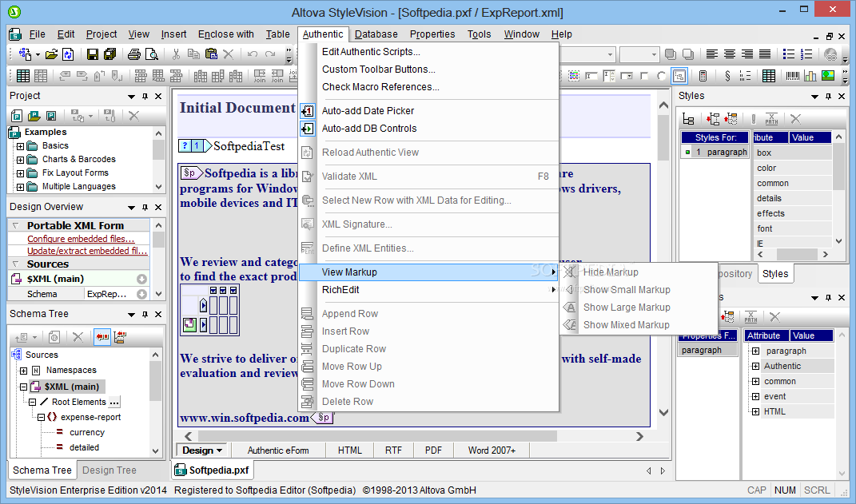This screenshot has width=856, height=504.
Task: Click the Insert Table toolbar icon
Action: click(x=23, y=76)
